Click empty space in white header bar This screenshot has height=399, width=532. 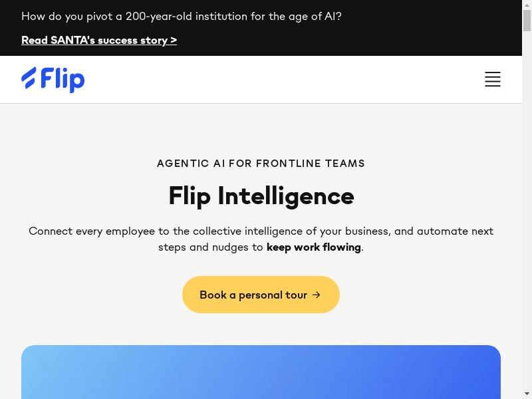[x=279, y=80]
